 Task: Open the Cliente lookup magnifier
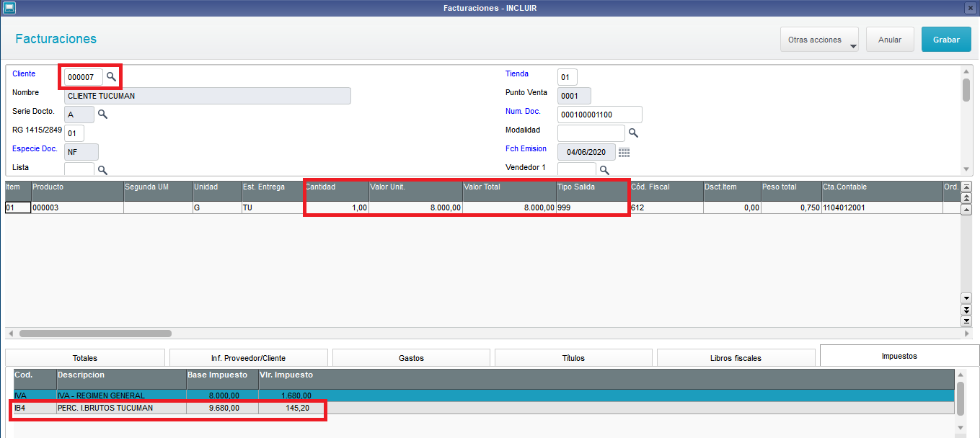click(111, 76)
